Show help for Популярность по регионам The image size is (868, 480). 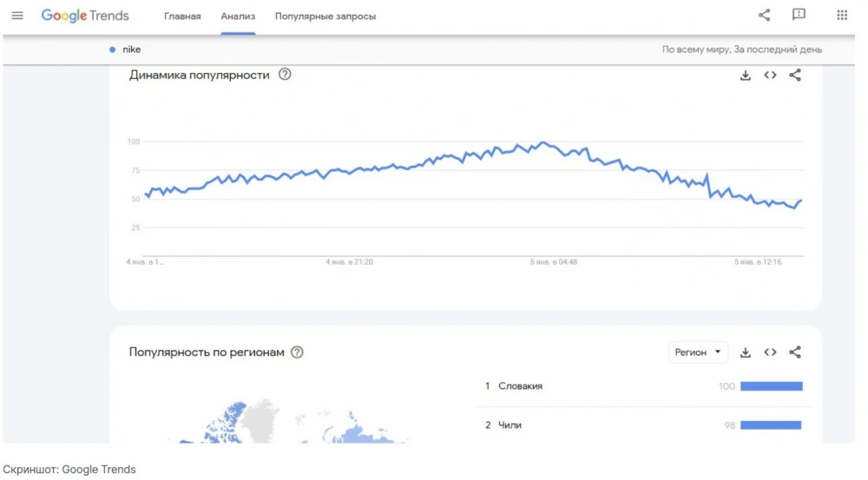tap(297, 352)
